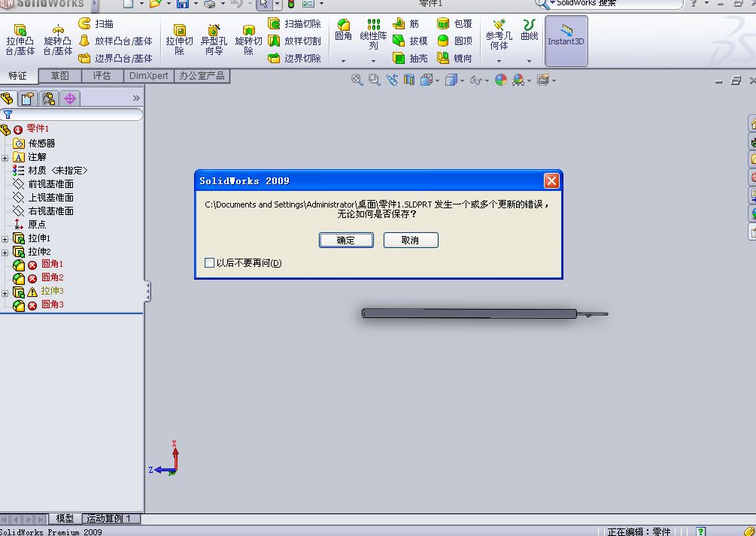Select the 放样凸台/基体 loft tool
The width and height of the screenshot is (756, 536).
point(115,41)
